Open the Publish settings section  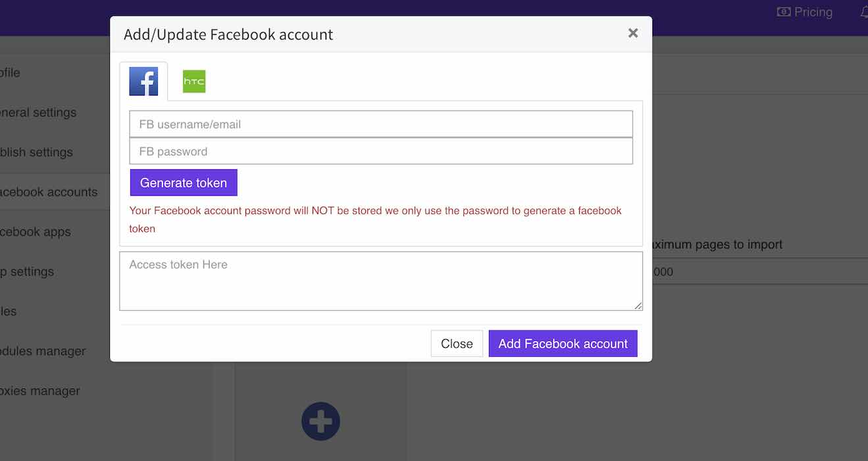(36, 151)
